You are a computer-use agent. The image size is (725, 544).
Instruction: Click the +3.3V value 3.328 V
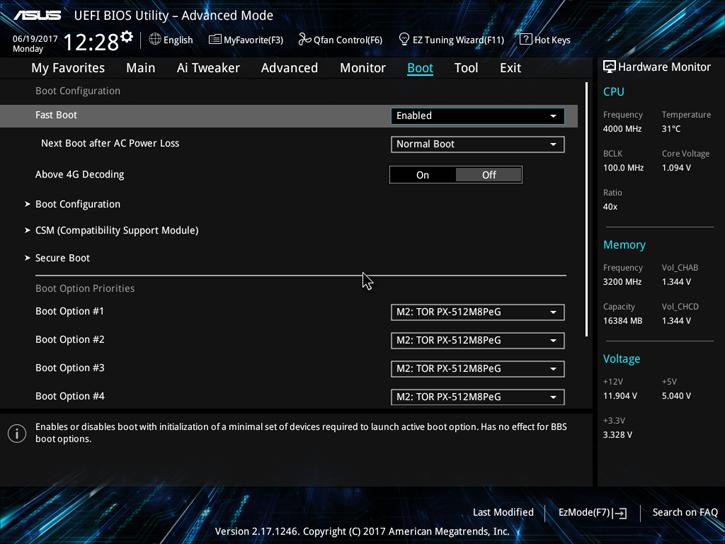coord(617,435)
